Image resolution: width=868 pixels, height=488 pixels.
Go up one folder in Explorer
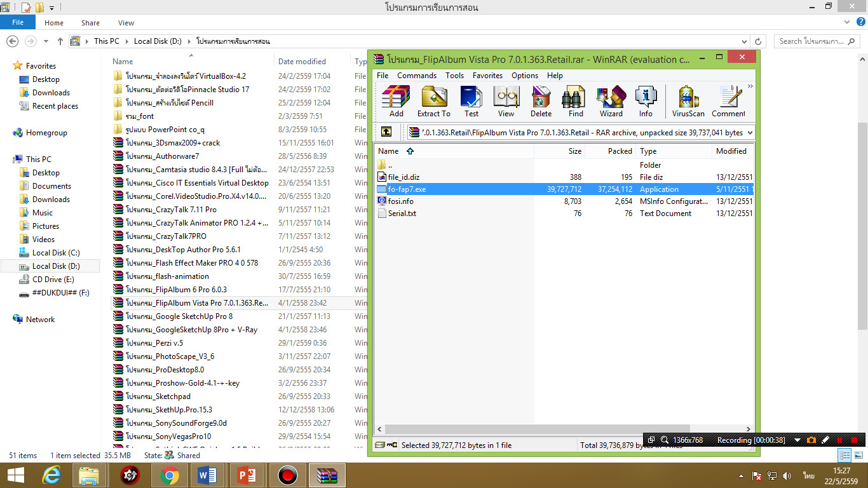pos(60,41)
